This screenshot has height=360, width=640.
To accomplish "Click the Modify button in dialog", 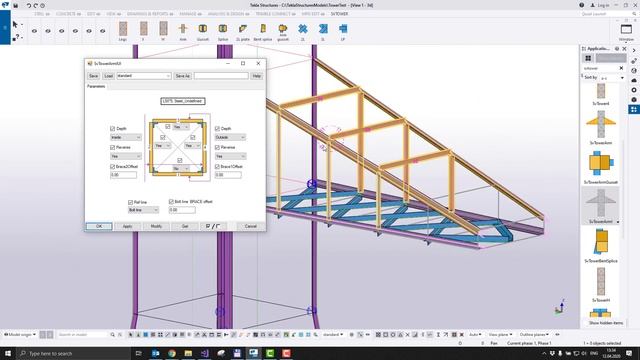I will tap(156, 226).
